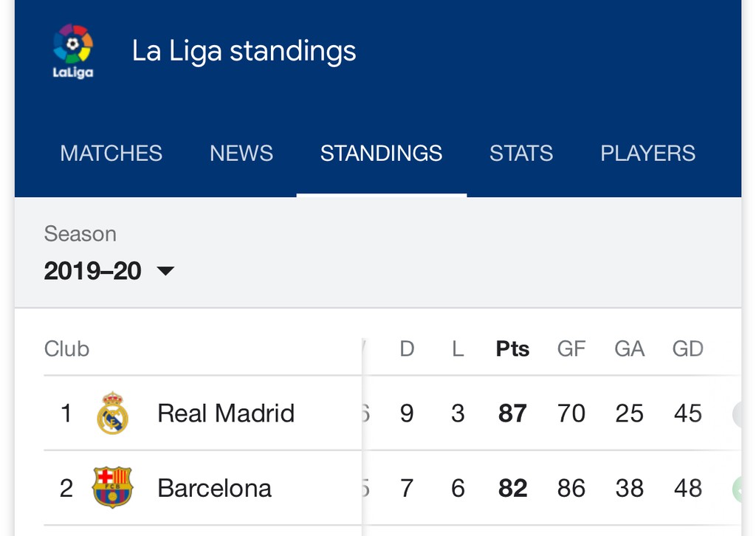Select the Standings tab
Image resolution: width=756 pixels, height=536 pixels.
381,153
